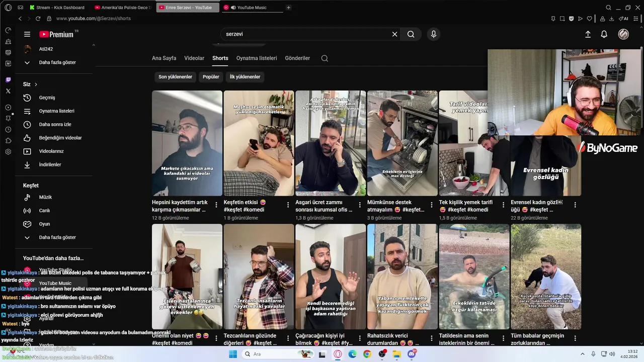This screenshot has height=362, width=644.
Task: Clear the serzevi search text
Action: pyautogui.click(x=395, y=34)
